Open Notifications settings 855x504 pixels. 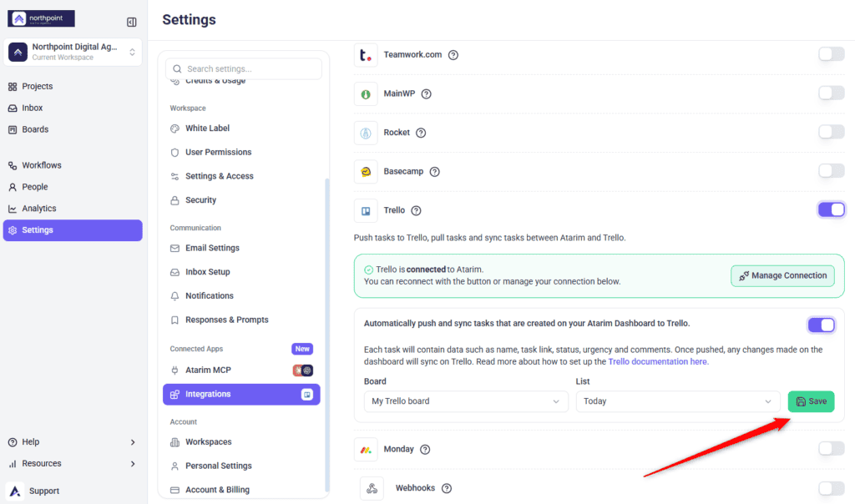pos(210,296)
